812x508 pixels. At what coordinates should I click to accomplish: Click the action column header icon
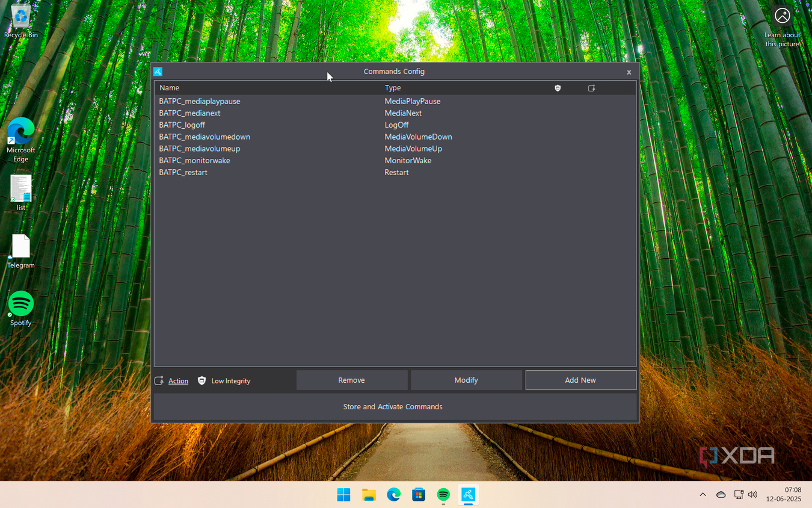(x=591, y=88)
